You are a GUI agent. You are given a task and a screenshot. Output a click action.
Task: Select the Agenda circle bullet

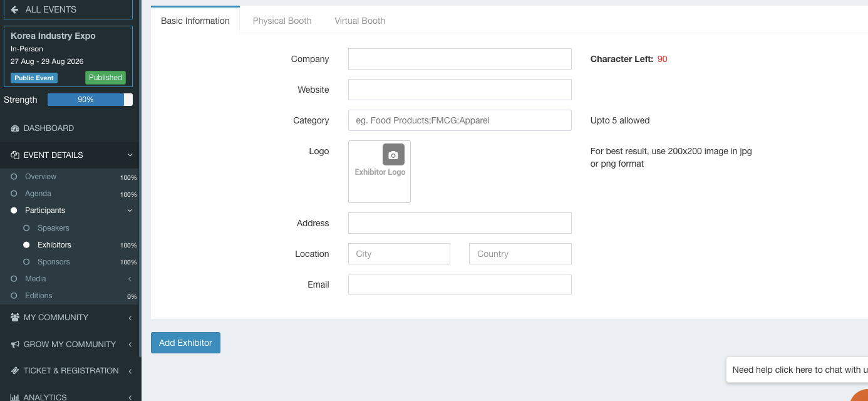14,194
